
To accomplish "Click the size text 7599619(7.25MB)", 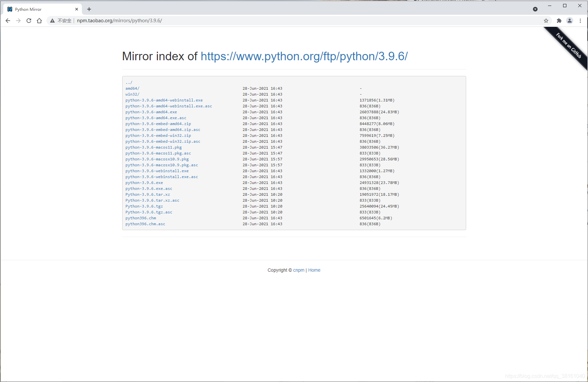I will 377,136.
